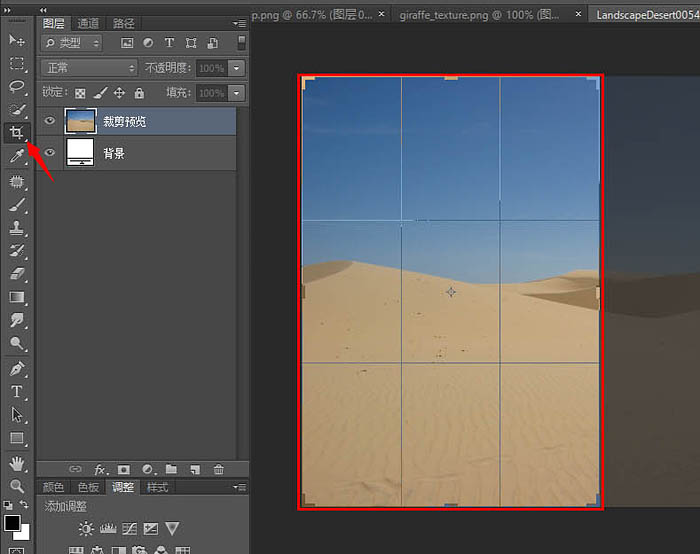The width and height of the screenshot is (700, 554).
Task: Select the Eraser tool
Action: [x=17, y=274]
